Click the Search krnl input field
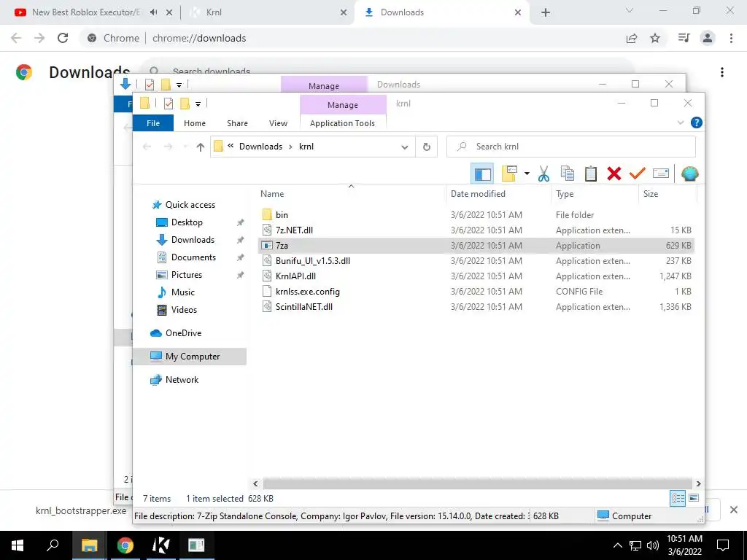The image size is (747, 560). coord(571,147)
